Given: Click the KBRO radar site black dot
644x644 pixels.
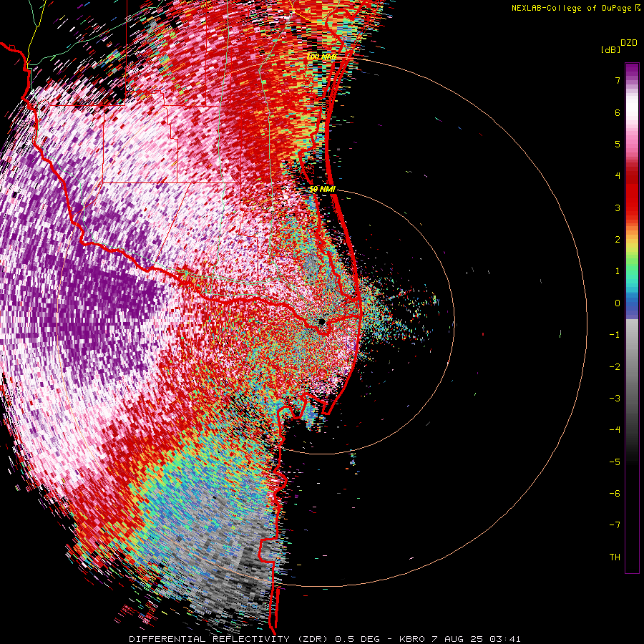Looking at the screenshot, I should tap(321, 321).
